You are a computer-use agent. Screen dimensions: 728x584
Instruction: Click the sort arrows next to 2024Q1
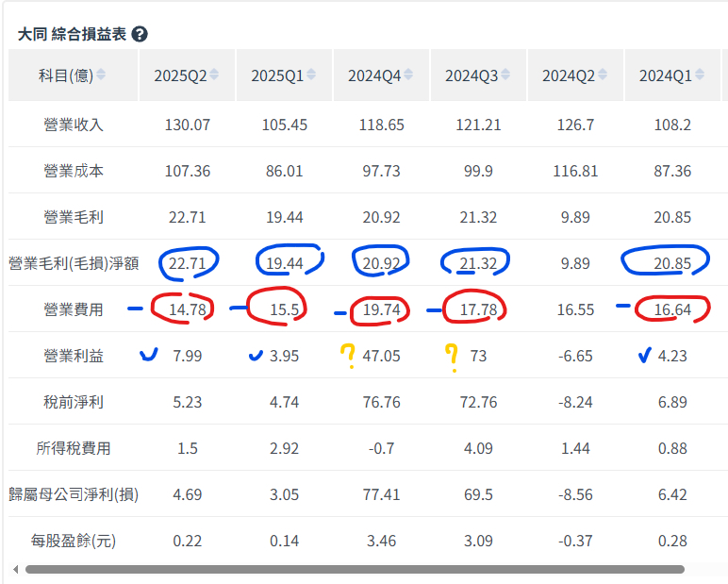coord(700,75)
